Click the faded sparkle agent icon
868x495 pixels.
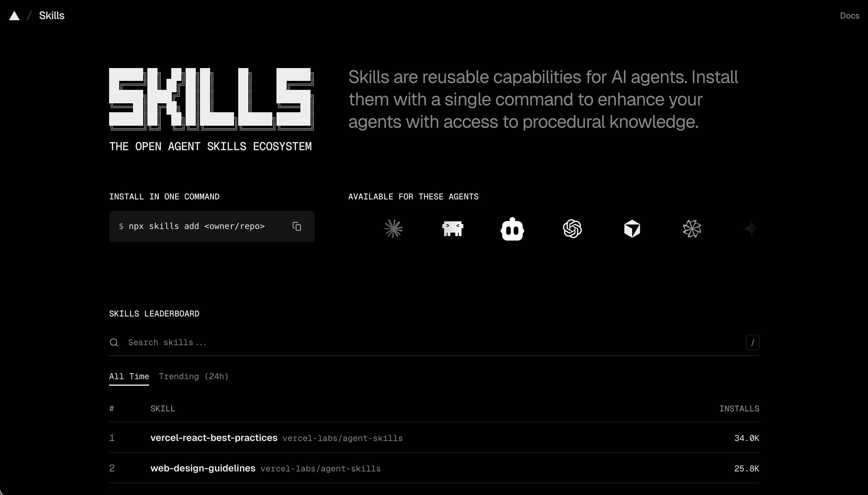[750, 229]
